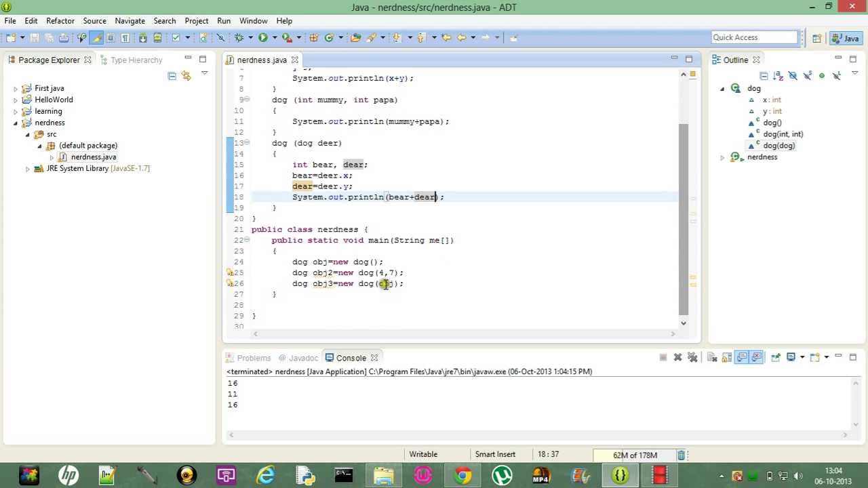This screenshot has width=868, height=488.
Task: Collapse the dog class in Outline
Action: (722, 89)
